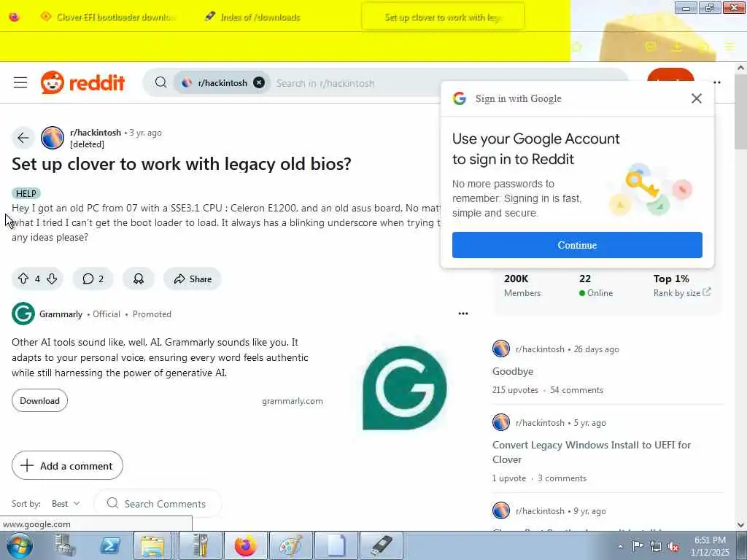Show hidden system tray icons
The width and height of the screenshot is (747, 560).
[620, 546]
